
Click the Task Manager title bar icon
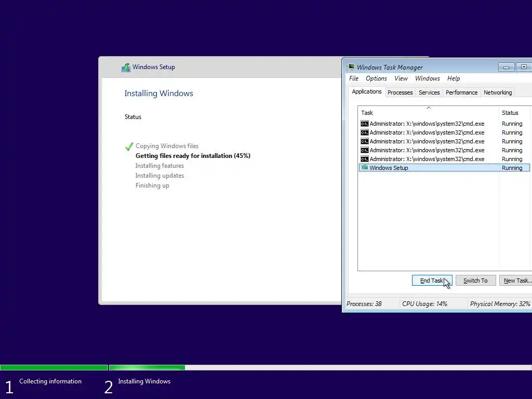click(x=351, y=67)
